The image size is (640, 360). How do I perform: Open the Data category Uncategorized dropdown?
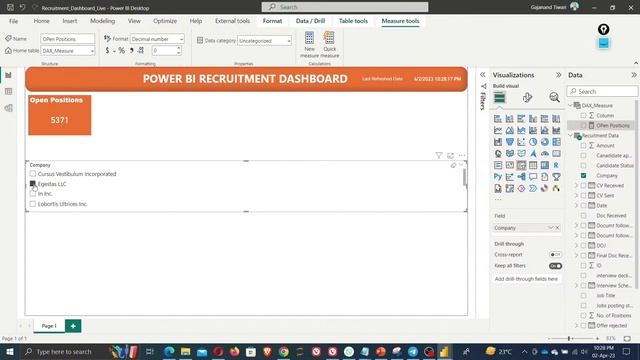264,41
